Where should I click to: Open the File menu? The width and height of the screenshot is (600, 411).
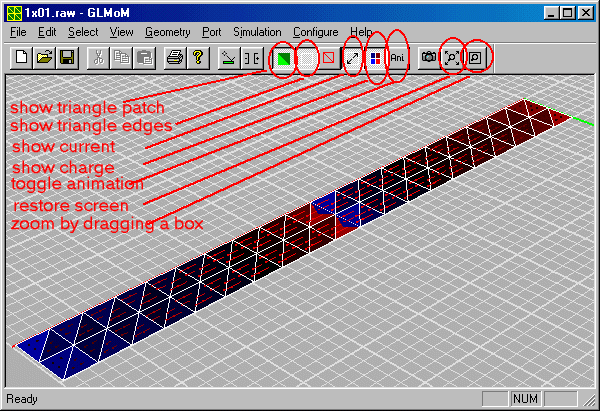(x=18, y=32)
